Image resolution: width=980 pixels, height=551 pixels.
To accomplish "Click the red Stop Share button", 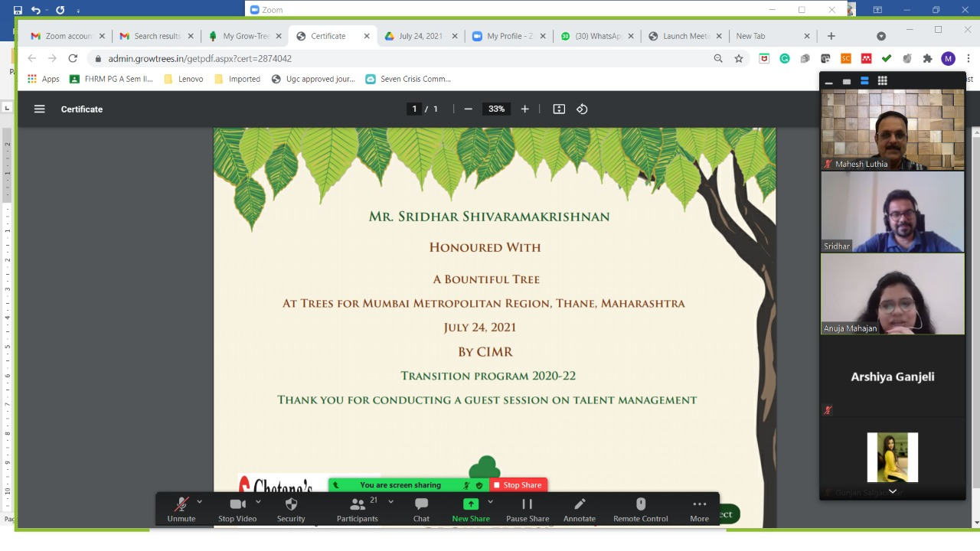I will click(518, 485).
